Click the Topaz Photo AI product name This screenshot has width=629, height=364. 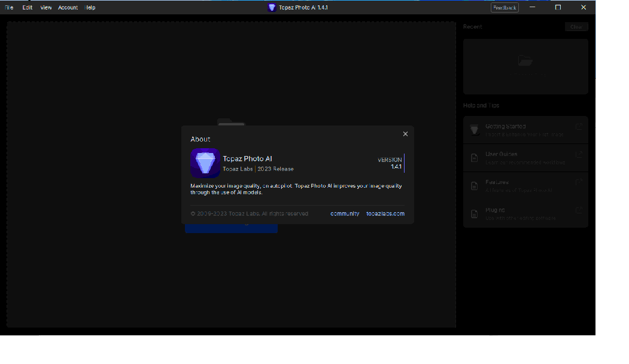248,158
